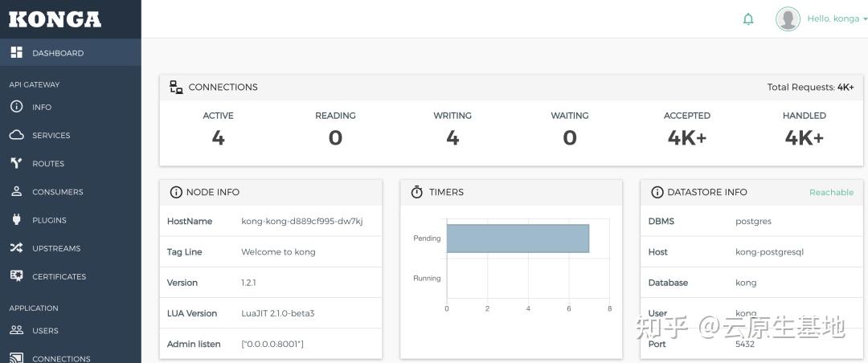Select Connections in the Application section

point(61,358)
